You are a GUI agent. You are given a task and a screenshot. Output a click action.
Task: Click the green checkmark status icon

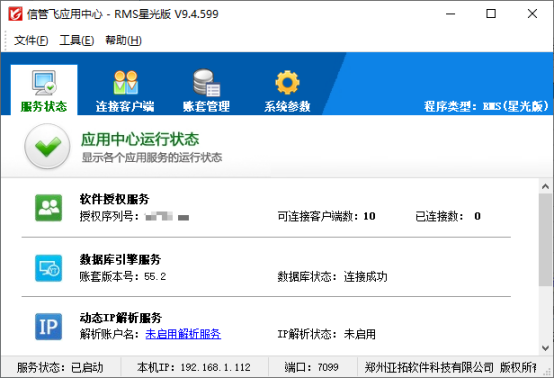click(47, 146)
